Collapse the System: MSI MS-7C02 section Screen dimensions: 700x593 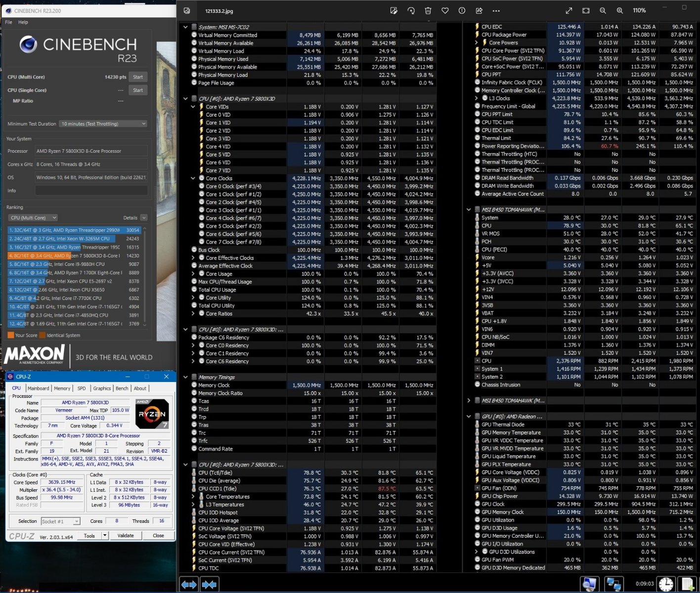[x=185, y=27]
